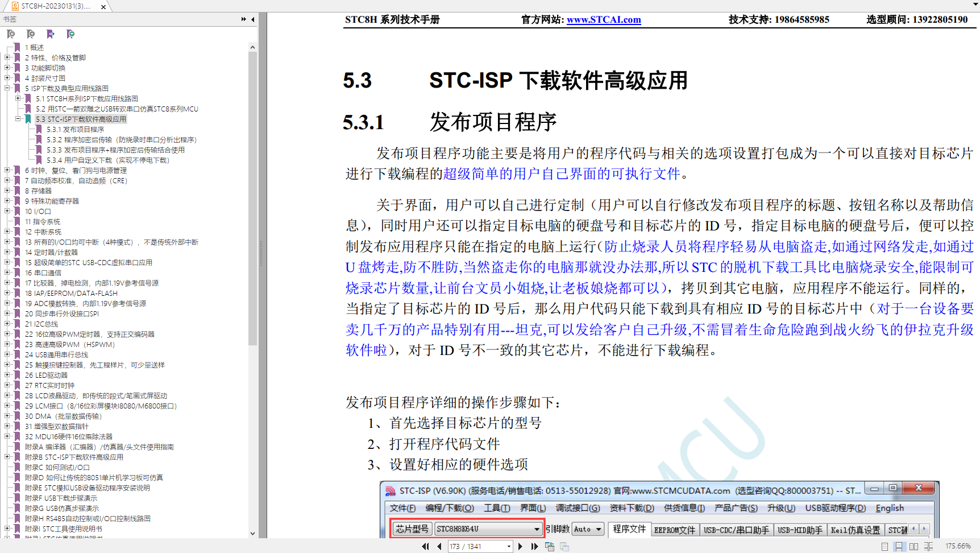The width and height of the screenshot is (980, 553).
Task: Collapse the 5.3 STC-ISP下载软件高级应用 node
Action: (18, 119)
